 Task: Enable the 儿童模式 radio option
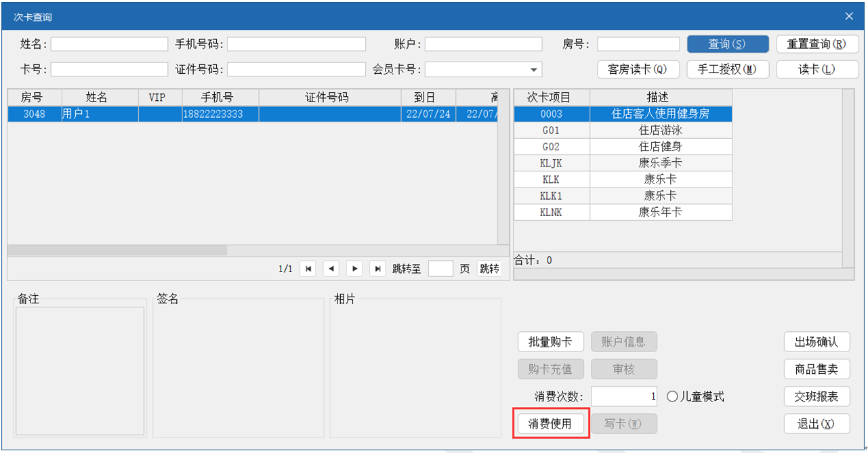[673, 397]
